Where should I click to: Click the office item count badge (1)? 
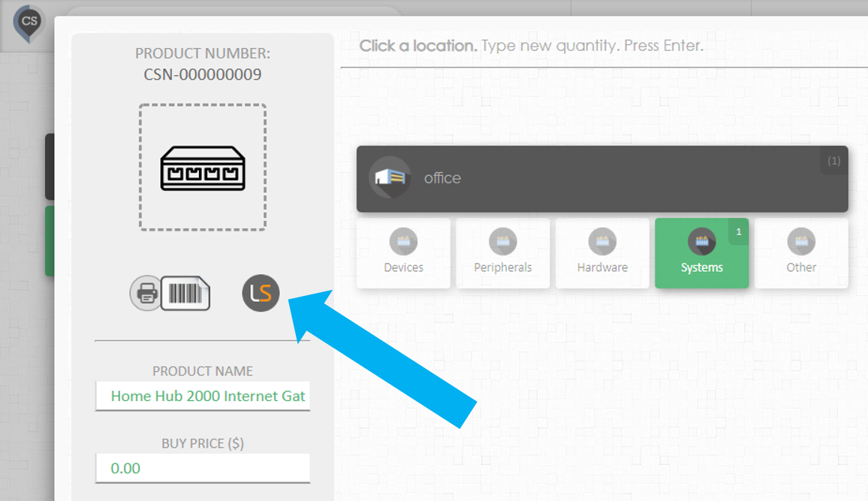[834, 161]
